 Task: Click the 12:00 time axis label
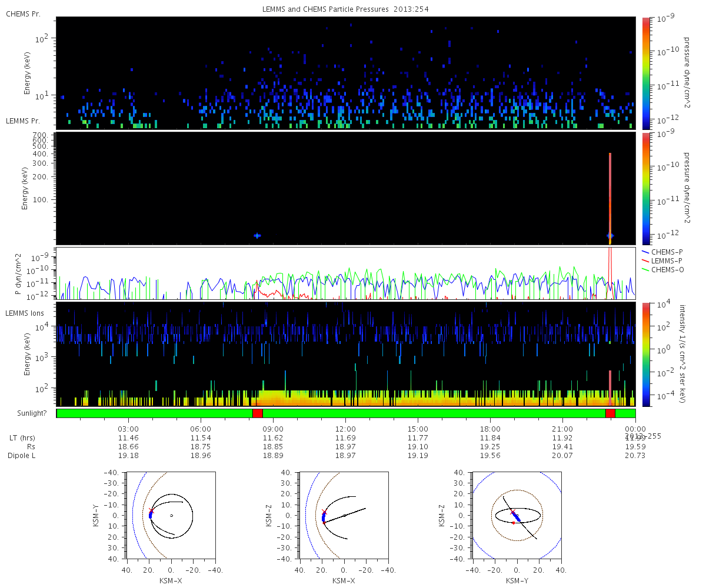345,429
